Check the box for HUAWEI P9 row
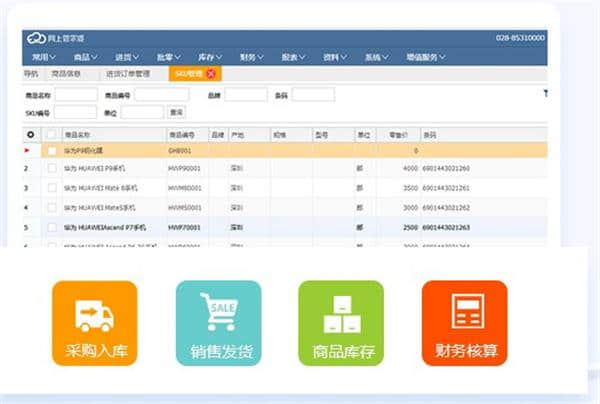 [x=52, y=168]
